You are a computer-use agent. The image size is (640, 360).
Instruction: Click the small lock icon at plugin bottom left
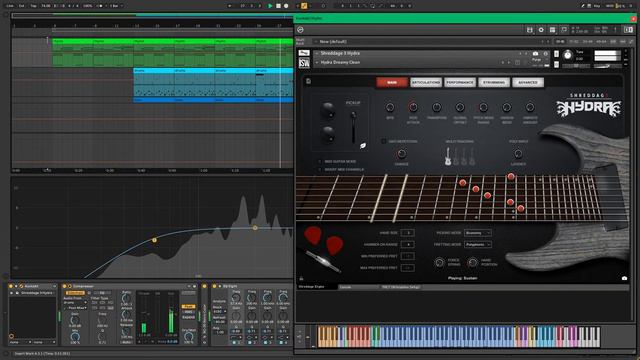pos(302,278)
